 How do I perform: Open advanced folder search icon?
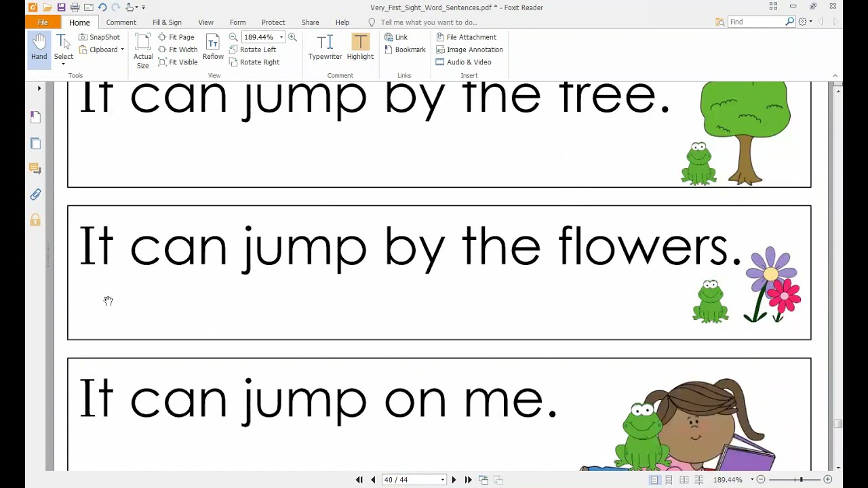(719, 22)
